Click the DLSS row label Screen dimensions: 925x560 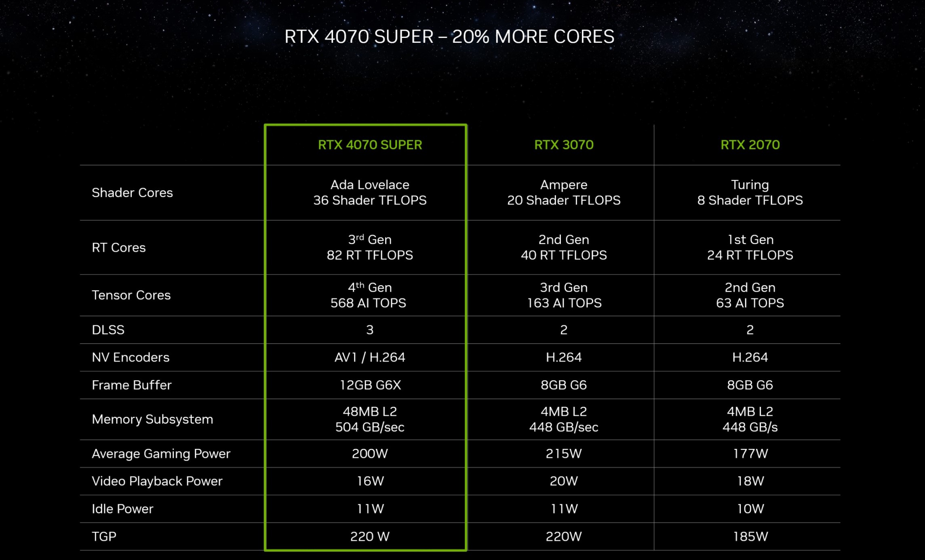108,330
